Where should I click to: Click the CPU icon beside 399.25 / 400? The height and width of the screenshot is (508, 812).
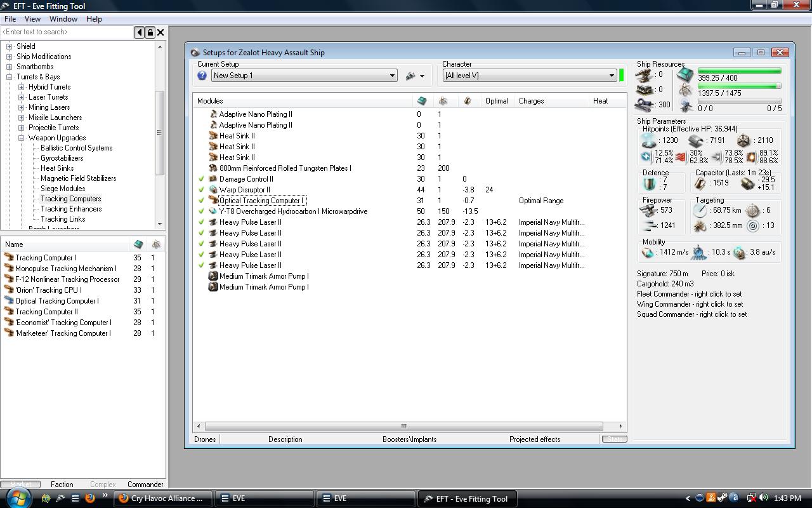[x=685, y=75]
